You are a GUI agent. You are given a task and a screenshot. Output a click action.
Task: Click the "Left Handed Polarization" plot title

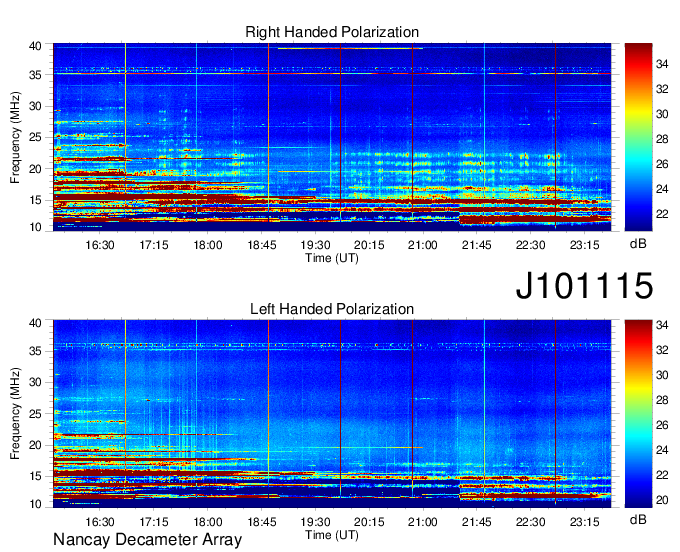click(332, 309)
